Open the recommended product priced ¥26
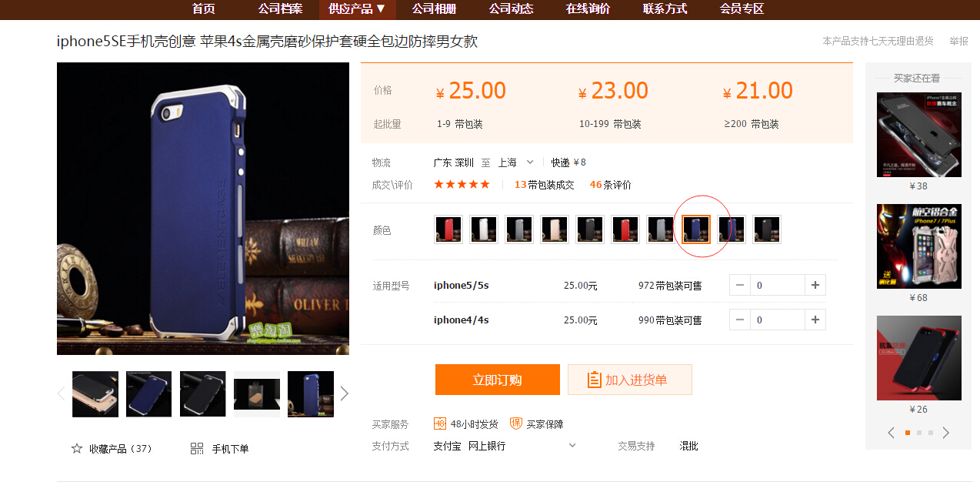 (x=919, y=358)
